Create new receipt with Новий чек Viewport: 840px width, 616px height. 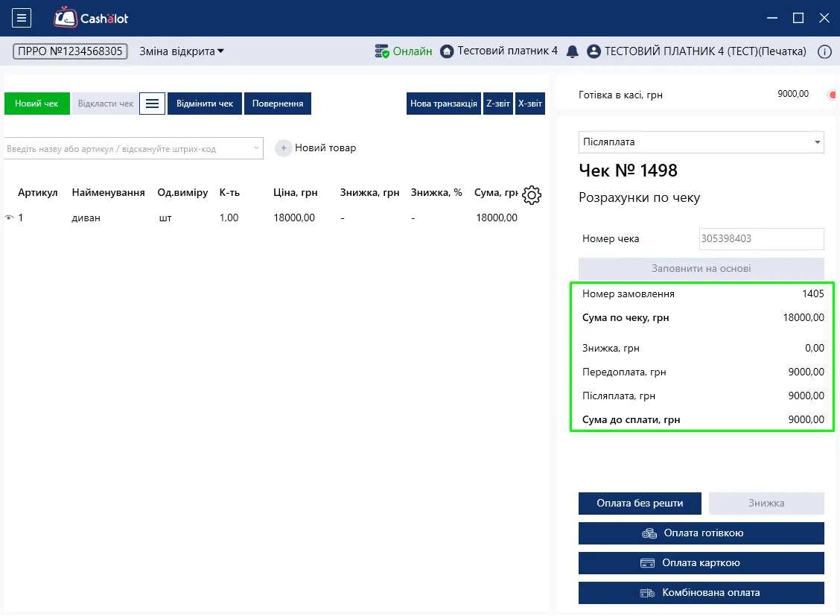point(37,104)
